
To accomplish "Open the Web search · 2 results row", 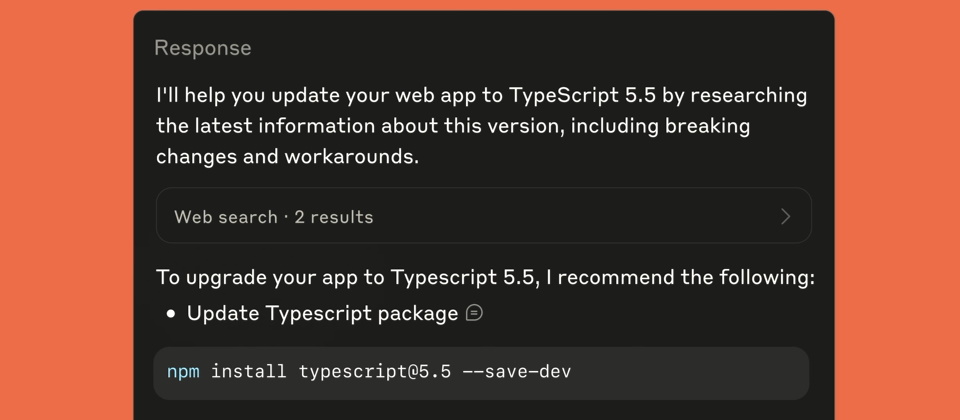I will 484,216.
